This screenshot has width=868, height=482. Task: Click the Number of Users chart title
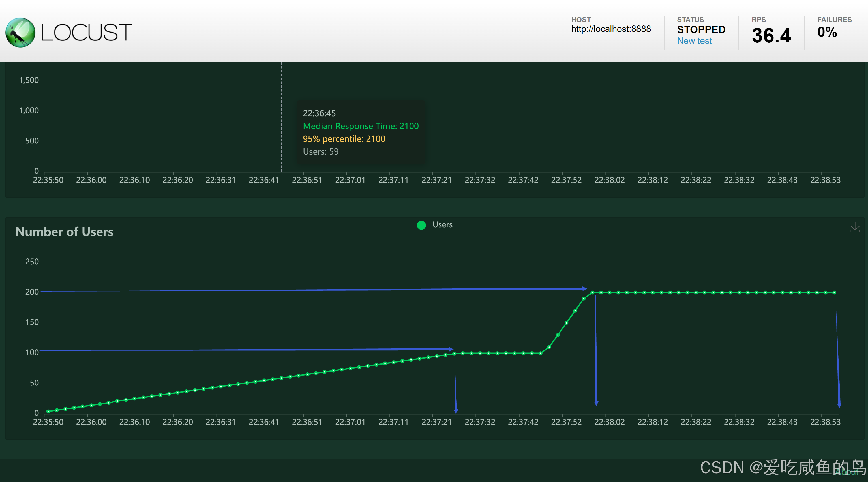click(64, 232)
